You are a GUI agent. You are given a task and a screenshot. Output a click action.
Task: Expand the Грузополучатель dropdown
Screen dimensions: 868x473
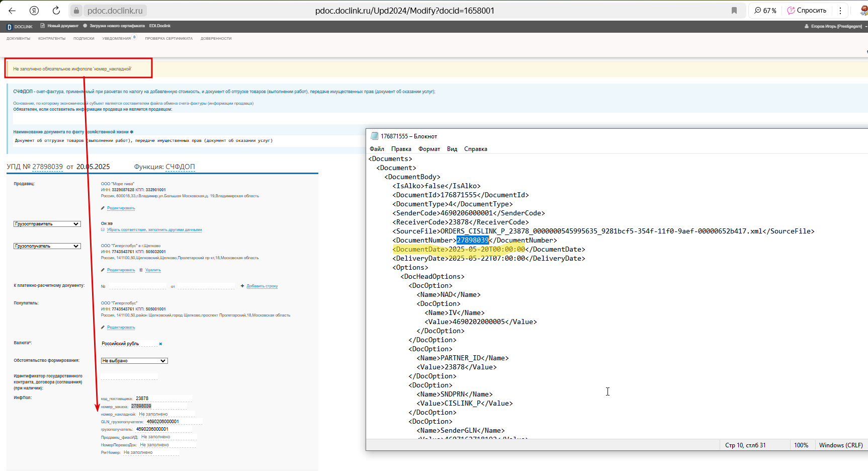click(x=47, y=246)
